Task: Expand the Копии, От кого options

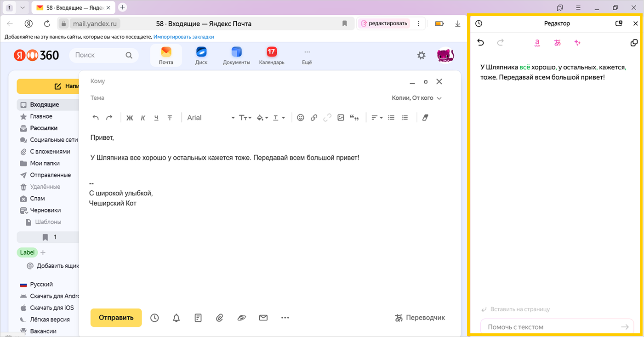Action: pos(416,98)
